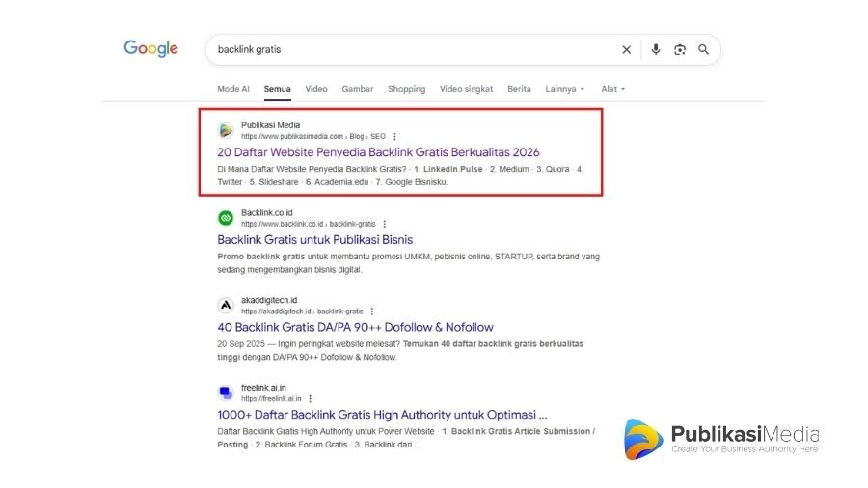Click the Publikasi Media site favicon
The height and width of the screenshot is (488, 868).
226,130
